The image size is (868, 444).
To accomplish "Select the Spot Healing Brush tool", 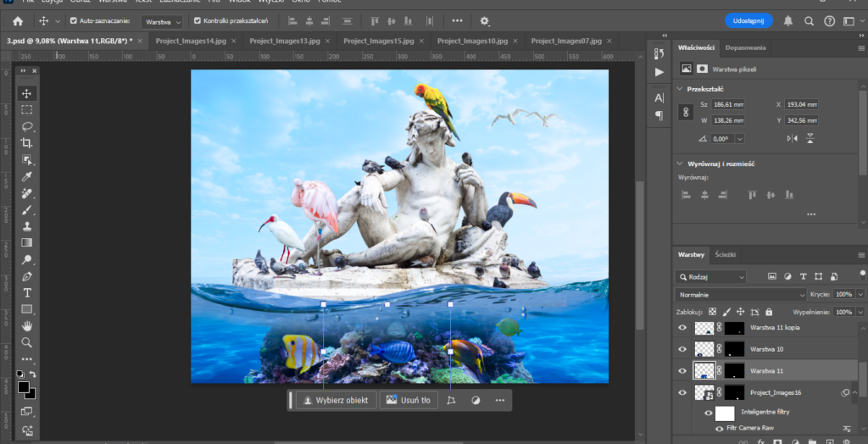I will click(26, 193).
